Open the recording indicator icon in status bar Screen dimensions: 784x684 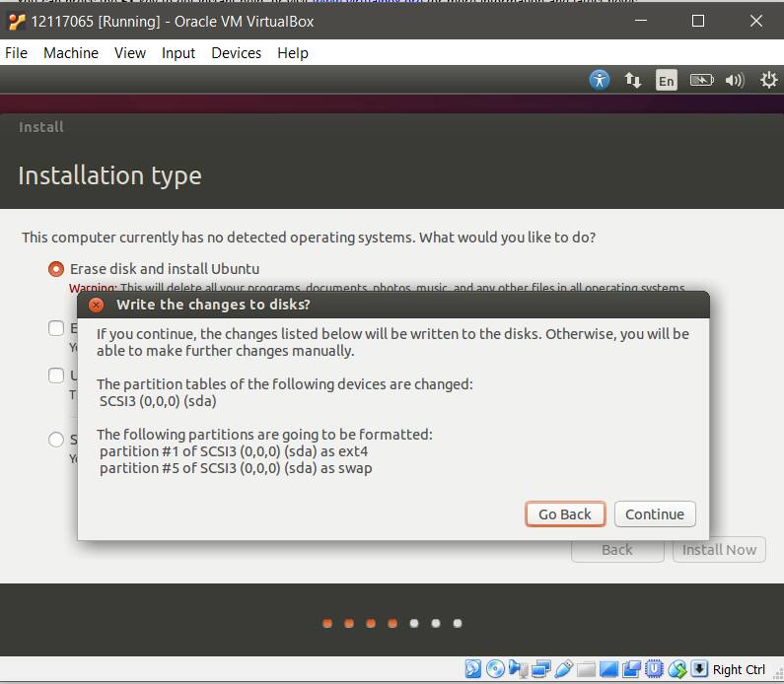pos(631,669)
